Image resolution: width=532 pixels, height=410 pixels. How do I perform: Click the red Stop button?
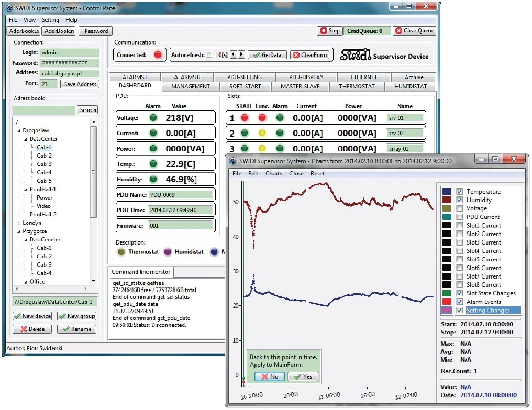tap(330, 31)
